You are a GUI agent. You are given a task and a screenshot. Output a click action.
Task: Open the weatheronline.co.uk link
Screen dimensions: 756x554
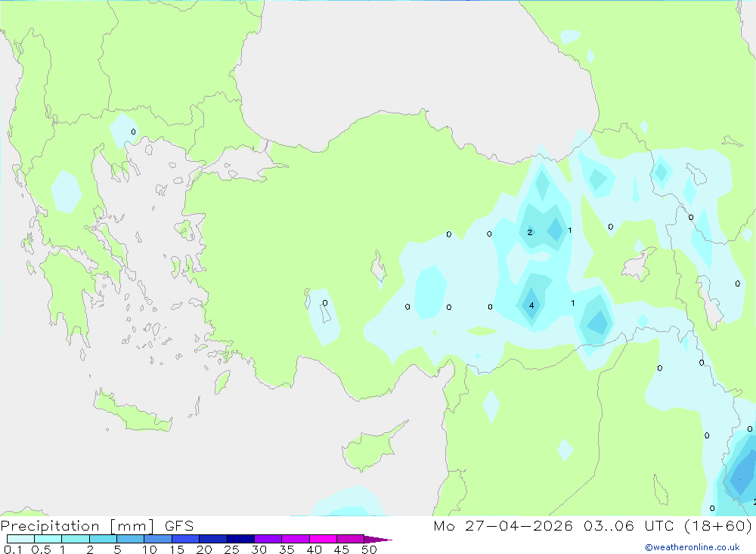(692, 547)
